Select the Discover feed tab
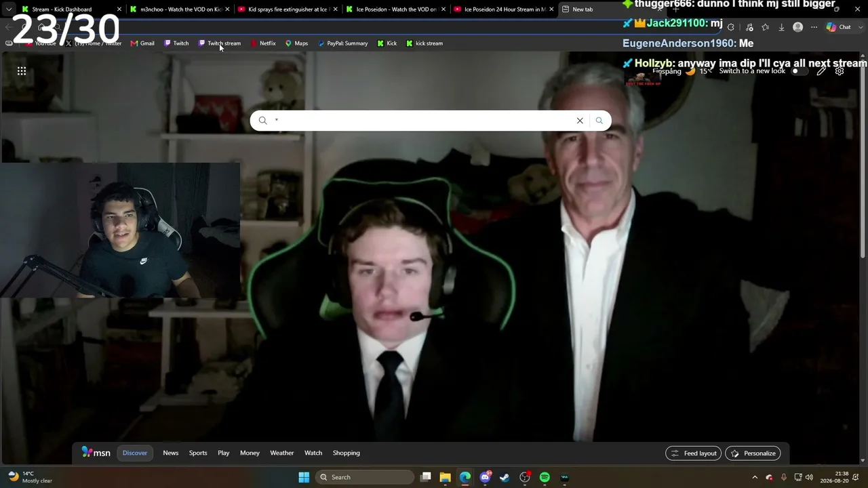Viewport: 868px width, 488px height. (x=135, y=453)
